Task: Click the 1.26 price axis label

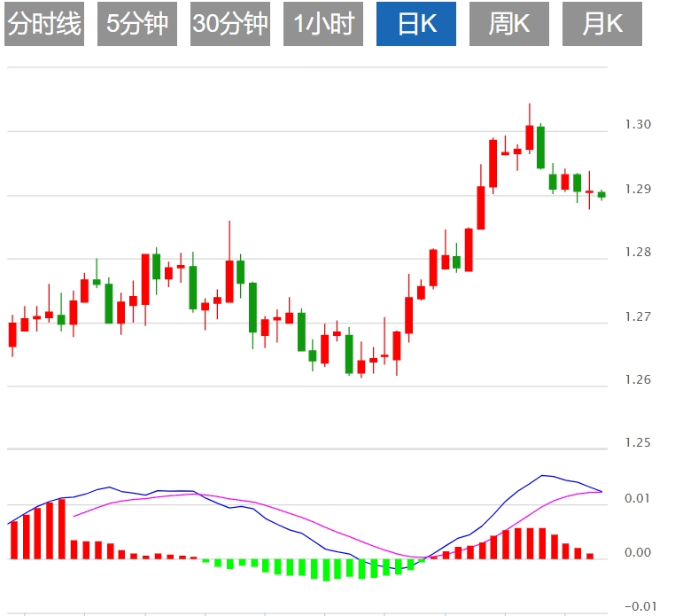Action: point(638,379)
